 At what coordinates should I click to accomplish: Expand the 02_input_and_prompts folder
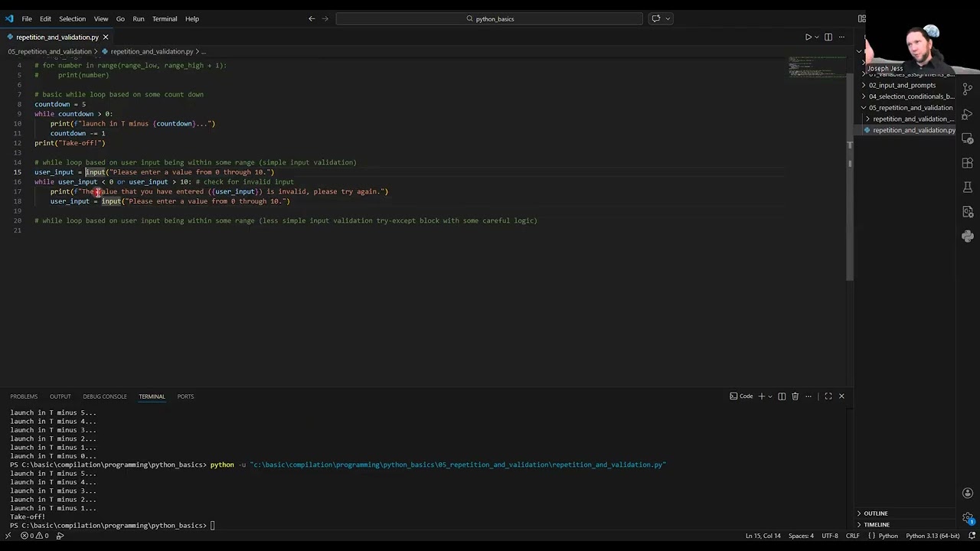(902, 85)
